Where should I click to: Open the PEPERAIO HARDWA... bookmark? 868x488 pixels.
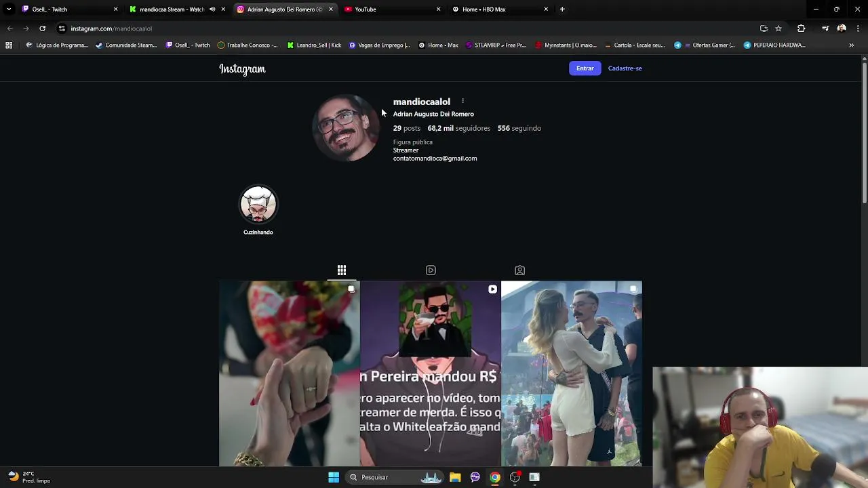coord(774,45)
